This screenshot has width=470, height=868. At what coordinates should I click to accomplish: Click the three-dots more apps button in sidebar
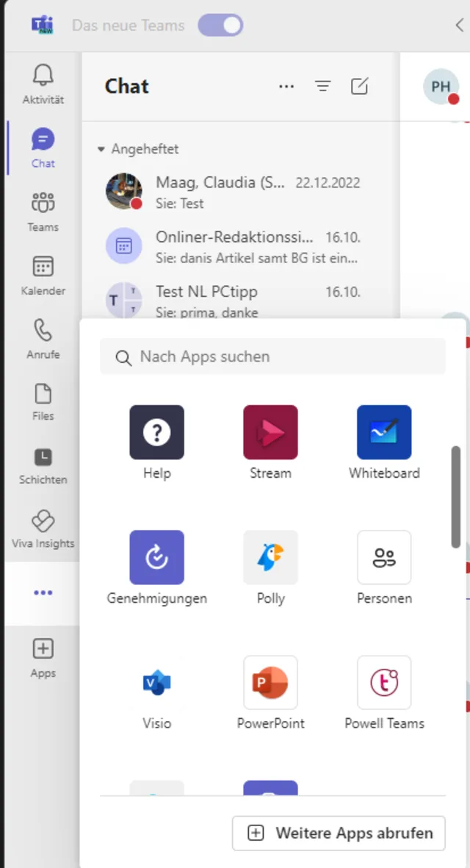coord(43,593)
